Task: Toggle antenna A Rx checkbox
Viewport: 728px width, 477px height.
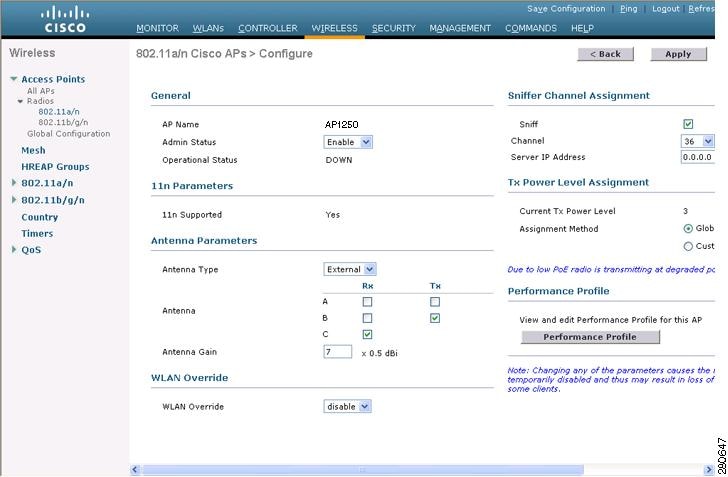Action: click(x=367, y=302)
